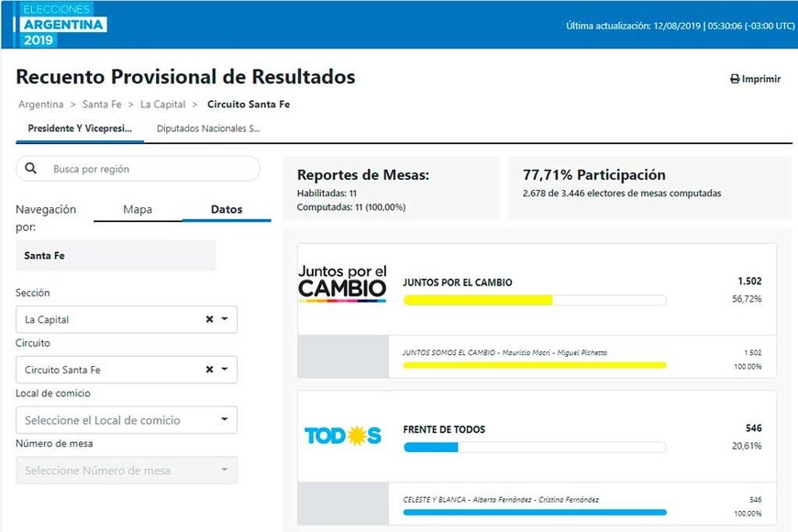Switch to Diputados Nacionales tab

[x=208, y=129]
